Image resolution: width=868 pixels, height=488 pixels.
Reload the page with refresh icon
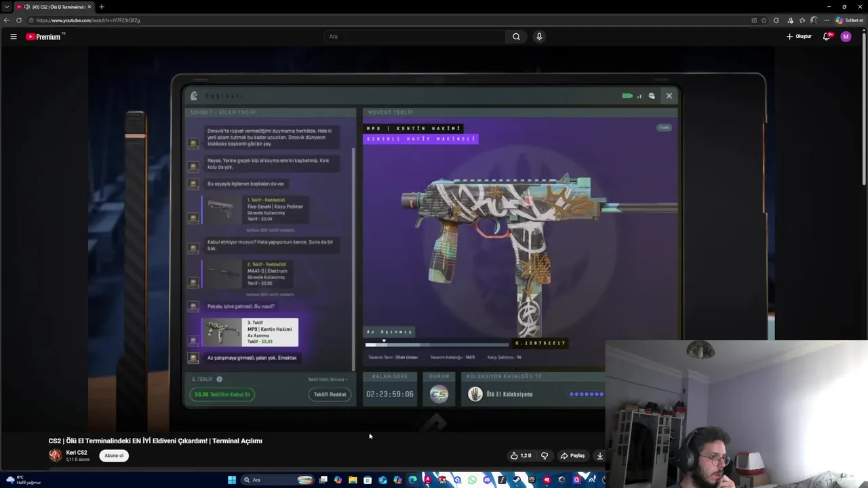19,20
